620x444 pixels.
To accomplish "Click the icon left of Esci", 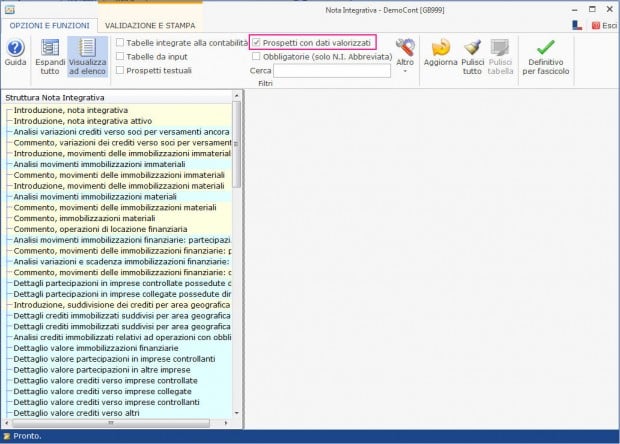I will [x=577, y=25].
